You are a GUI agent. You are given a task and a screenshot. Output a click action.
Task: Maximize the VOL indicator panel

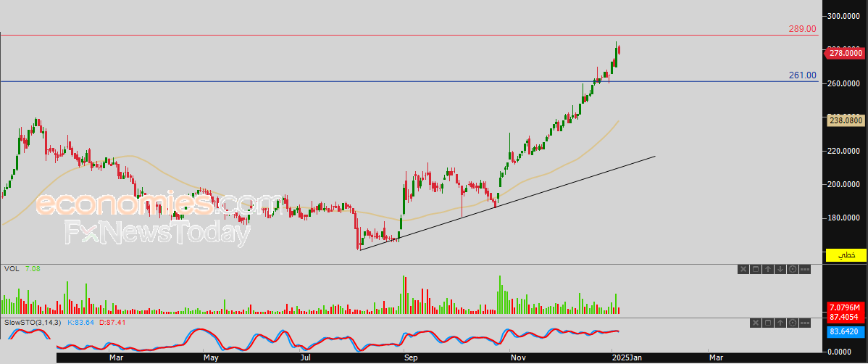tap(755, 269)
